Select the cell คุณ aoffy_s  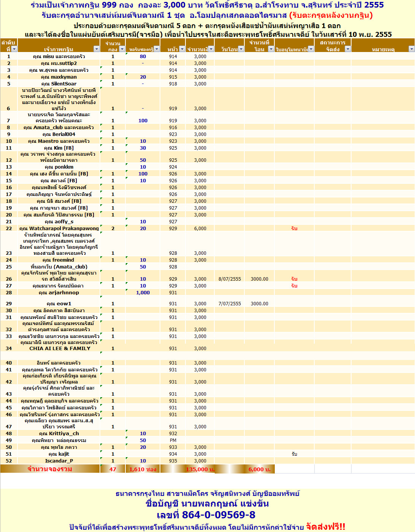click(x=59, y=222)
